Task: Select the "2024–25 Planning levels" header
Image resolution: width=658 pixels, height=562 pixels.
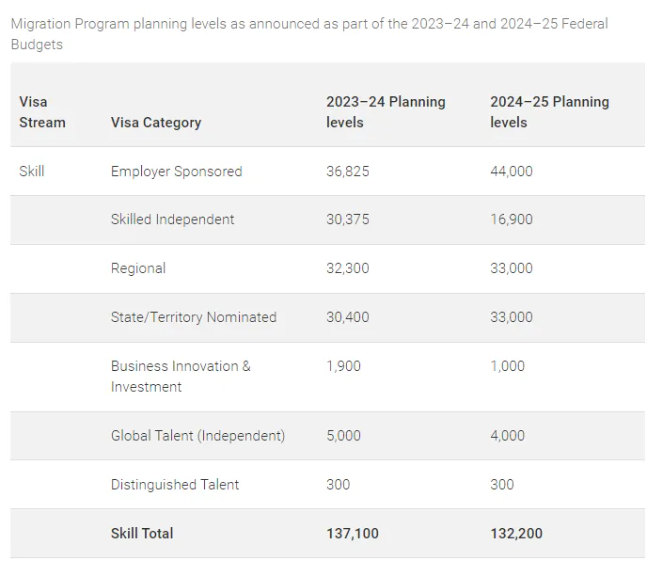Action: [x=549, y=112]
